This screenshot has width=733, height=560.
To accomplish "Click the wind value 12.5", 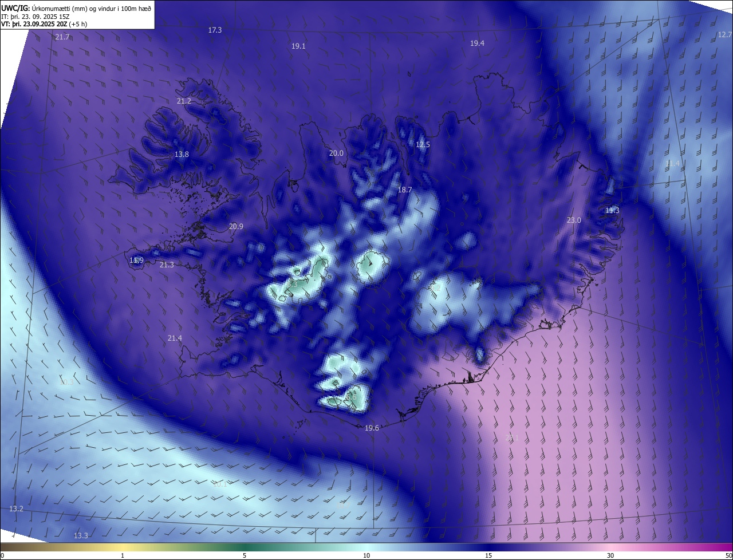I will coord(423,144).
